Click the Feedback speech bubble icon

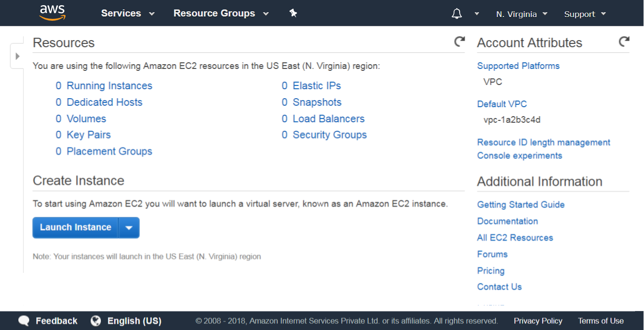coord(24,322)
